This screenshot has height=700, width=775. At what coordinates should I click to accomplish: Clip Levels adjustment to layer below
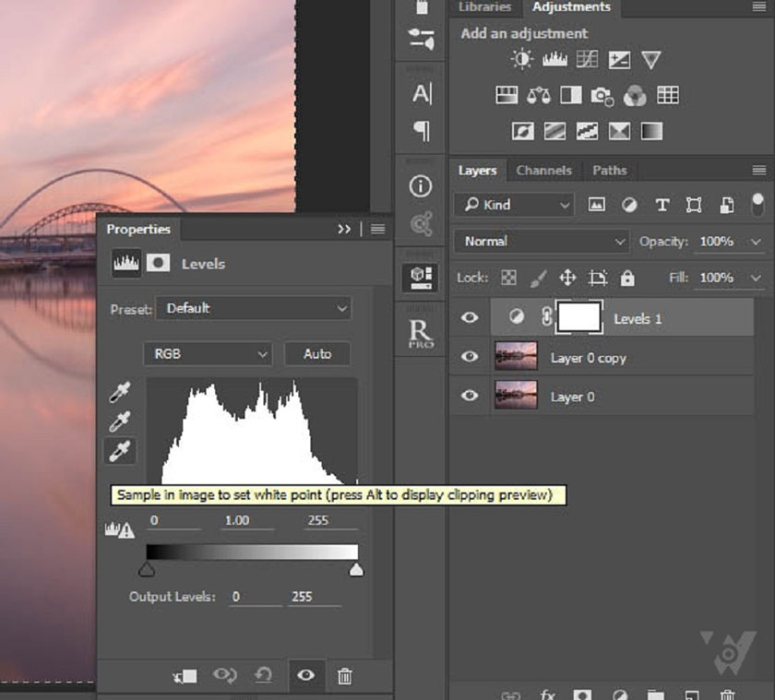185,676
